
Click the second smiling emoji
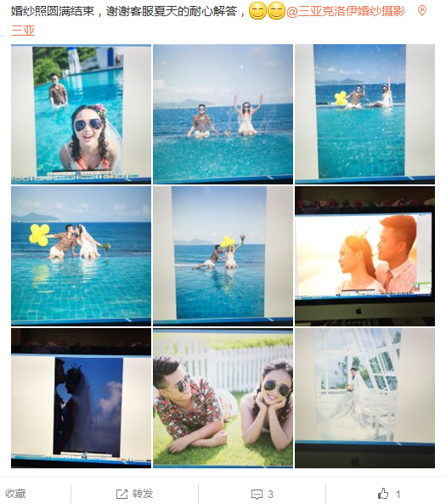(x=276, y=11)
